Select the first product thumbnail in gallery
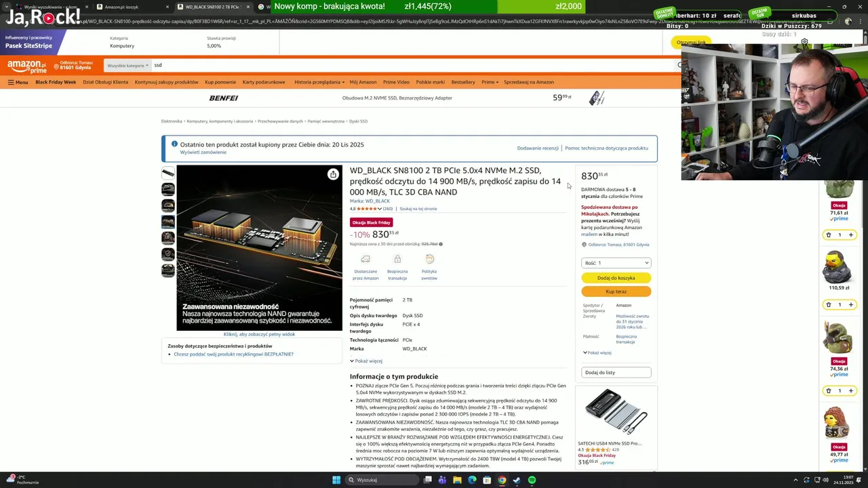 coord(167,173)
